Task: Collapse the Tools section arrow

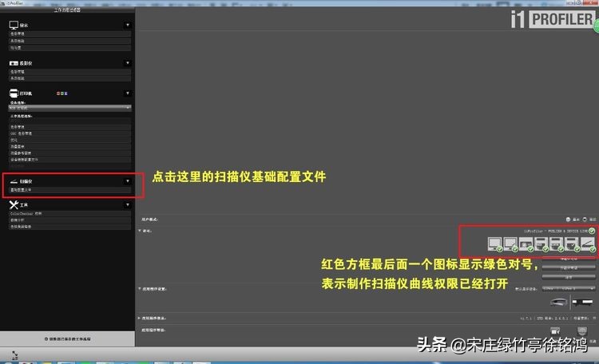Action: (x=128, y=204)
